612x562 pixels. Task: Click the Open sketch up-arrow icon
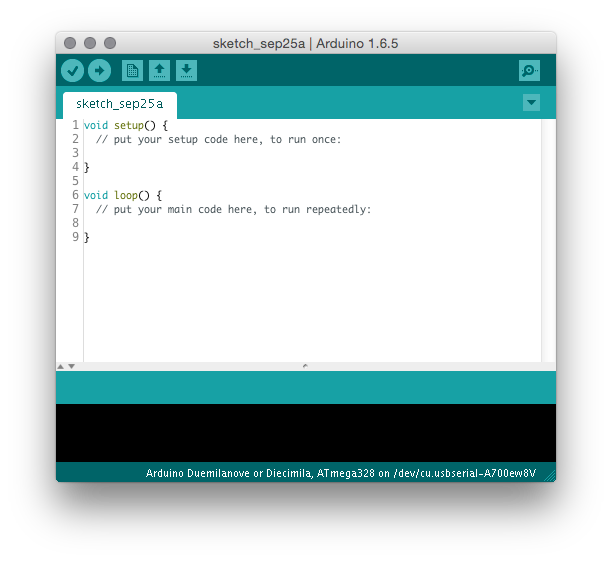[x=159, y=71]
